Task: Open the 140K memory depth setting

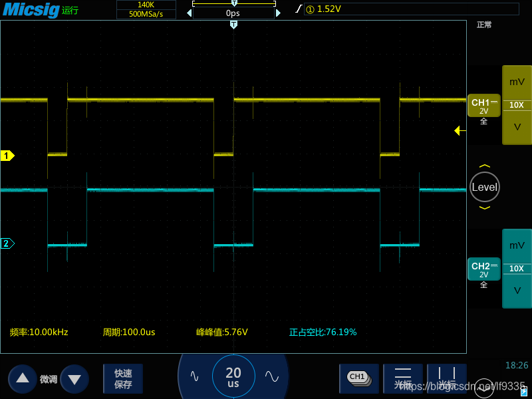Action: point(146,5)
